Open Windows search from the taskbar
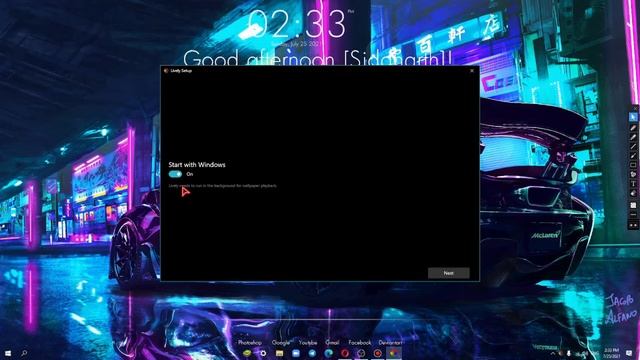This screenshot has width=640, height=360. pos(24,353)
